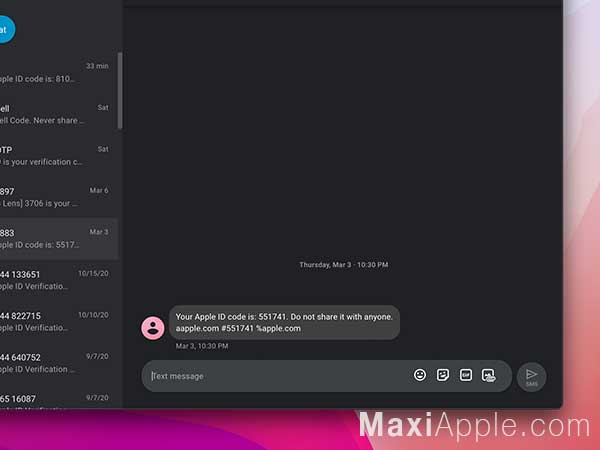
Task: Click the 'Thursday, Mar 3 · 10:30 PM' date header
Action: click(344, 265)
